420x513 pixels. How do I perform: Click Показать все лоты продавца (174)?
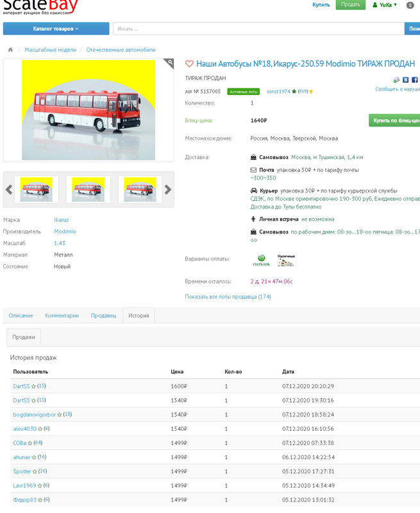[x=228, y=297]
